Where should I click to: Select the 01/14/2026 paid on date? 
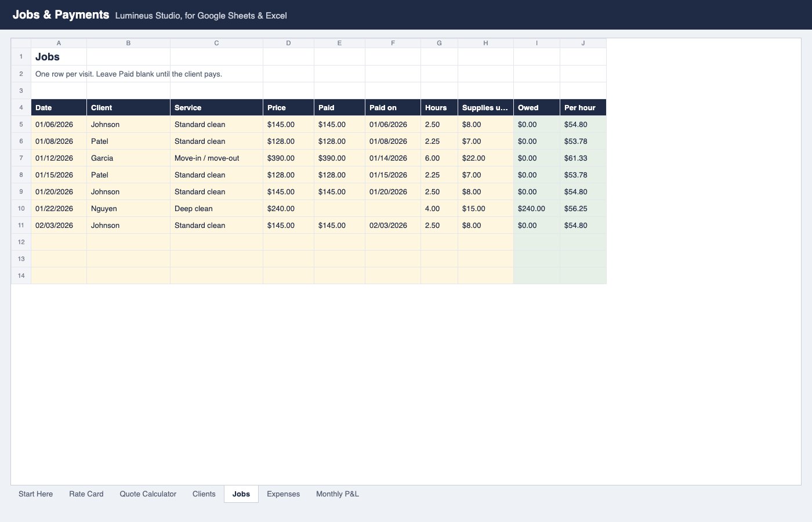[x=393, y=158]
